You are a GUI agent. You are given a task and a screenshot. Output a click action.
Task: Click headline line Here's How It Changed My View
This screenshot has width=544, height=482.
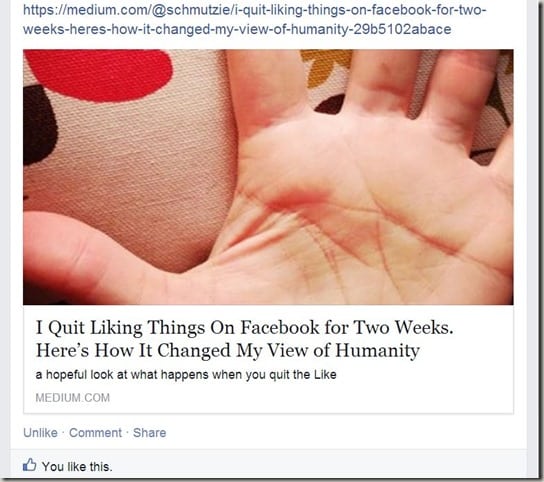tap(228, 350)
